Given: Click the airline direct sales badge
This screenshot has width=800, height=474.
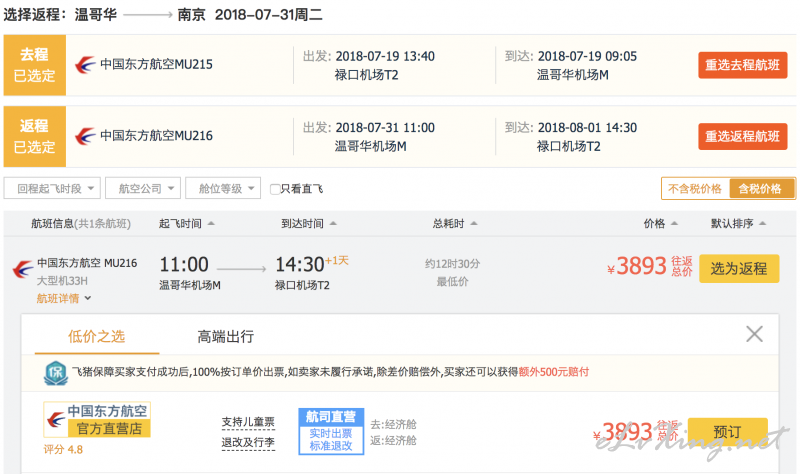Looking at the screenshot, I should [331, 431].
